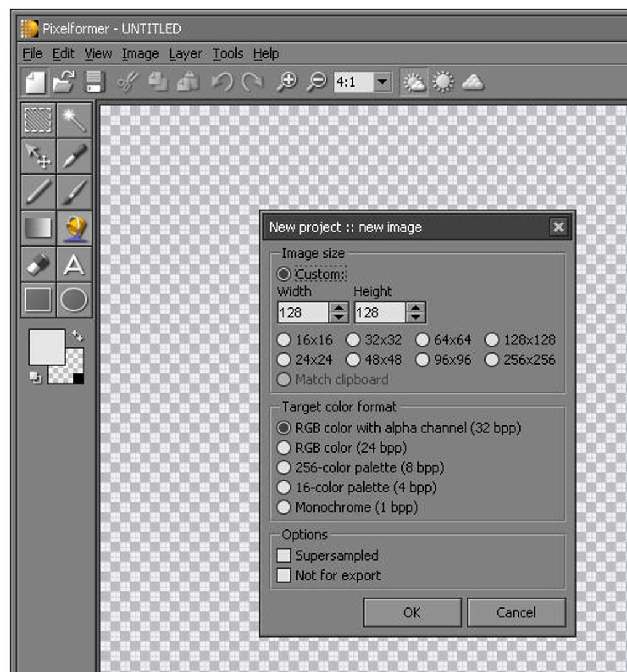Click the New file toolbar icon

tap(36, 82)
